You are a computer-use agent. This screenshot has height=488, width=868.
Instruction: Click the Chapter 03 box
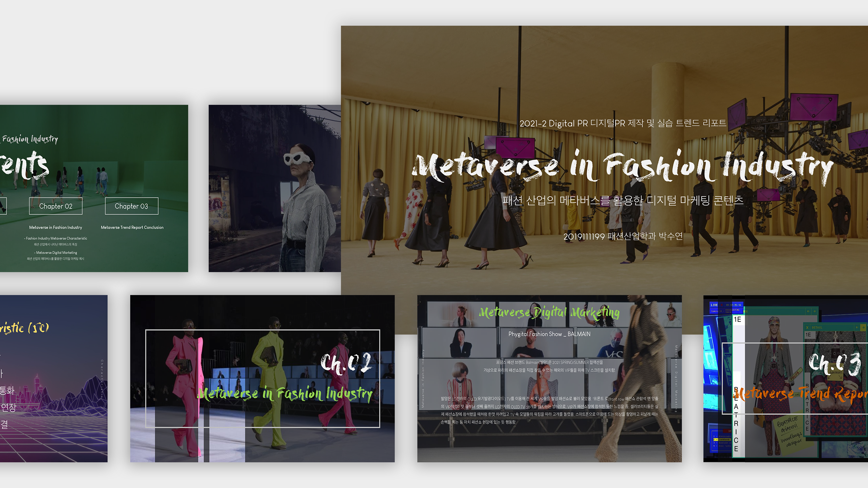click(x=132, y=206)
